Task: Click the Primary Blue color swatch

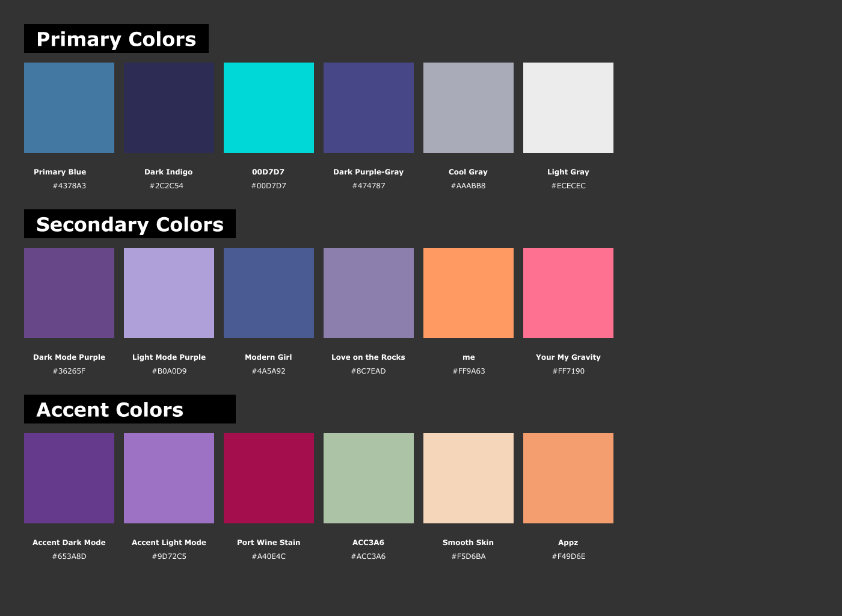Action: 69,108
